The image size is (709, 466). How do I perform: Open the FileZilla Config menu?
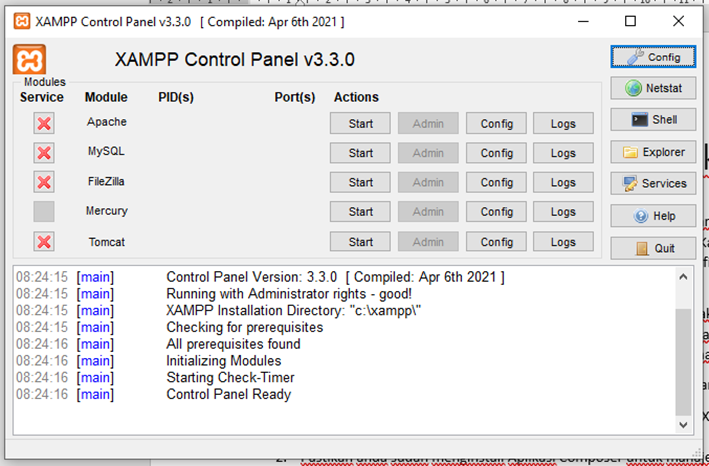point(496,183)
